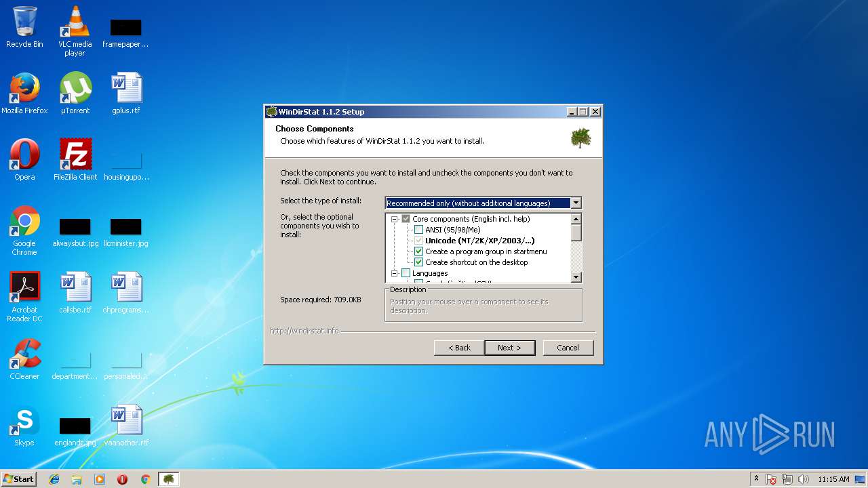Toggle Core components checkbox
The image size is (868, 488).
[x=406, y=219]
